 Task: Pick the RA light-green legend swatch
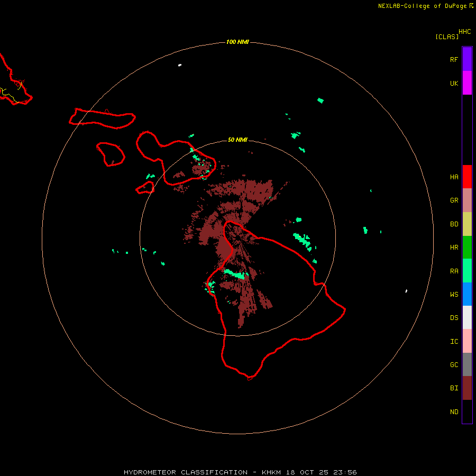tap(467, 271)
